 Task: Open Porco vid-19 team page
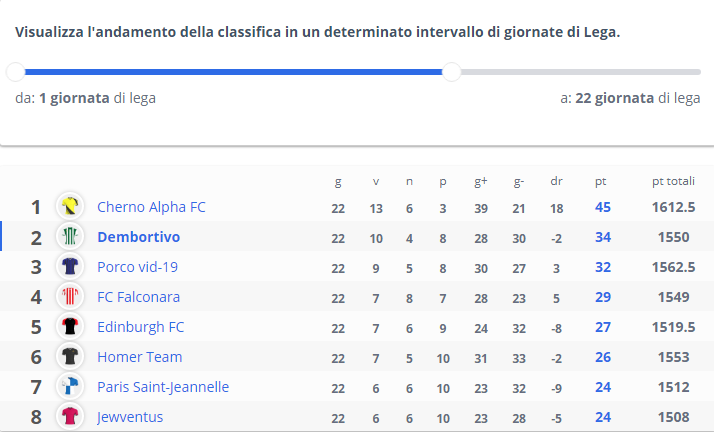138,267
